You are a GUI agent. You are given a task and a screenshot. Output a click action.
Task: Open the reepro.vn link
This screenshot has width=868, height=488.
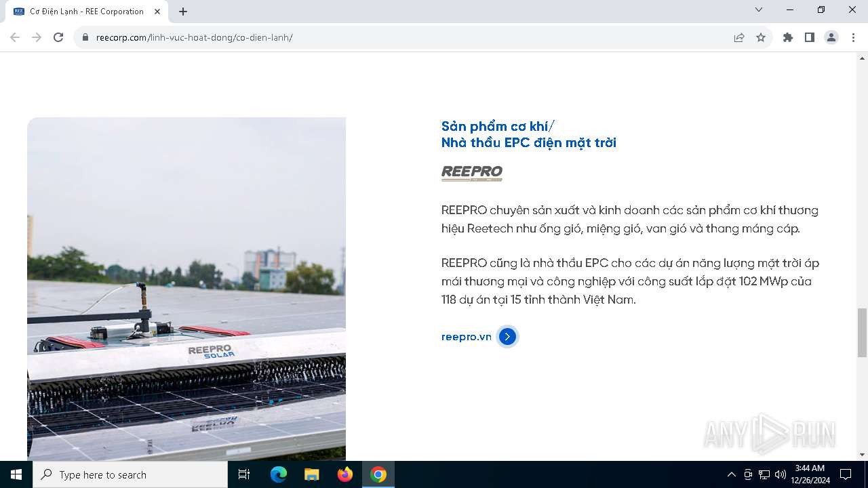pos(467,337)
